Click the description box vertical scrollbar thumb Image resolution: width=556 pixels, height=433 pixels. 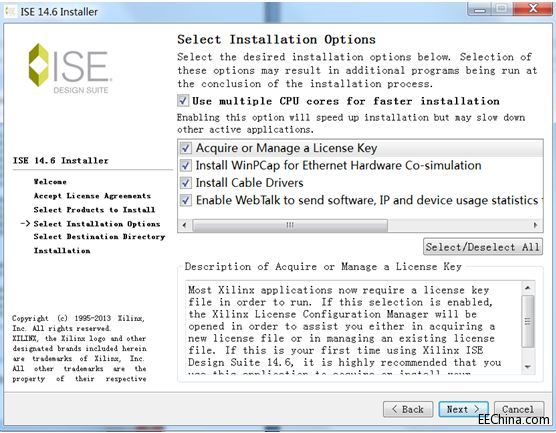tap(528, 321)
